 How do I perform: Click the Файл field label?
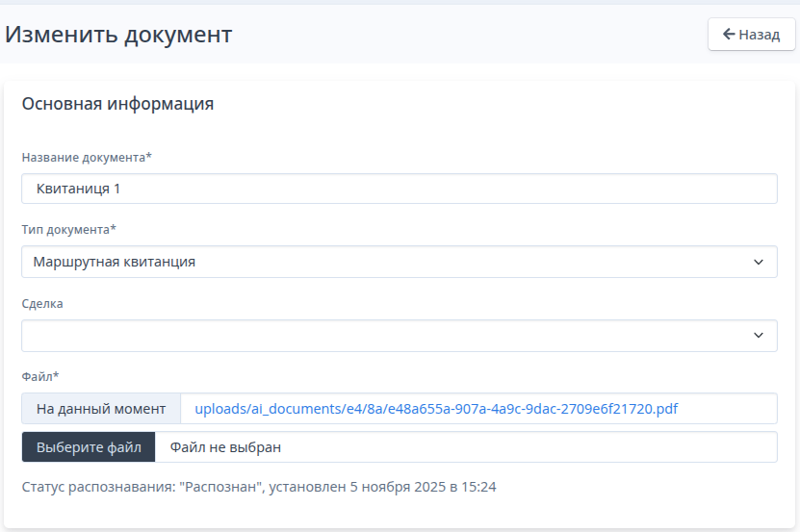click(x=40, y=376)
